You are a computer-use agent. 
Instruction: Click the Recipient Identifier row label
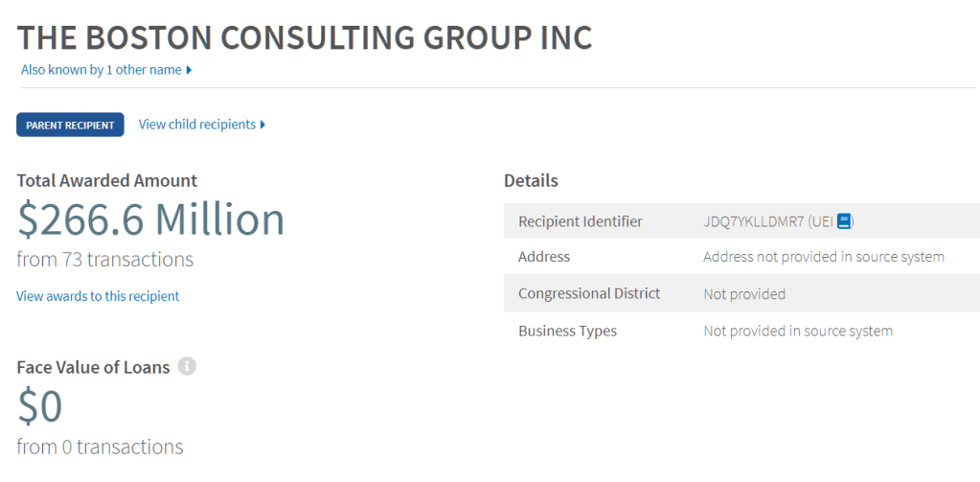[x=581, y=221]
